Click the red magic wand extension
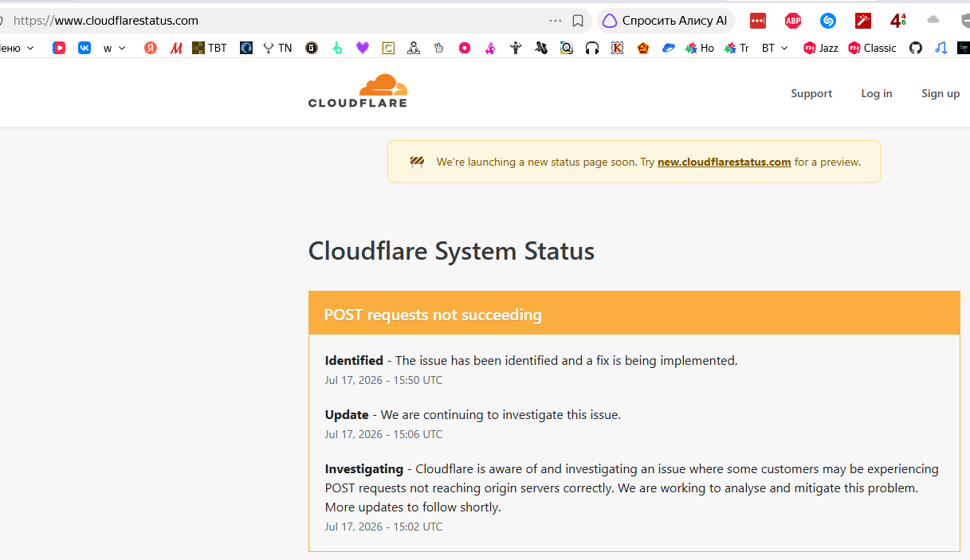Image resolution: width=970 pixels, height=560 pixels. (863, 21)
